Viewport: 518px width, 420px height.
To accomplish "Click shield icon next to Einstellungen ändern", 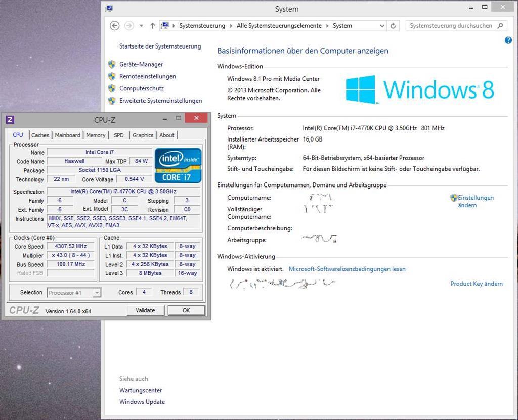I will pyautogui.click(x=454, y=198).
